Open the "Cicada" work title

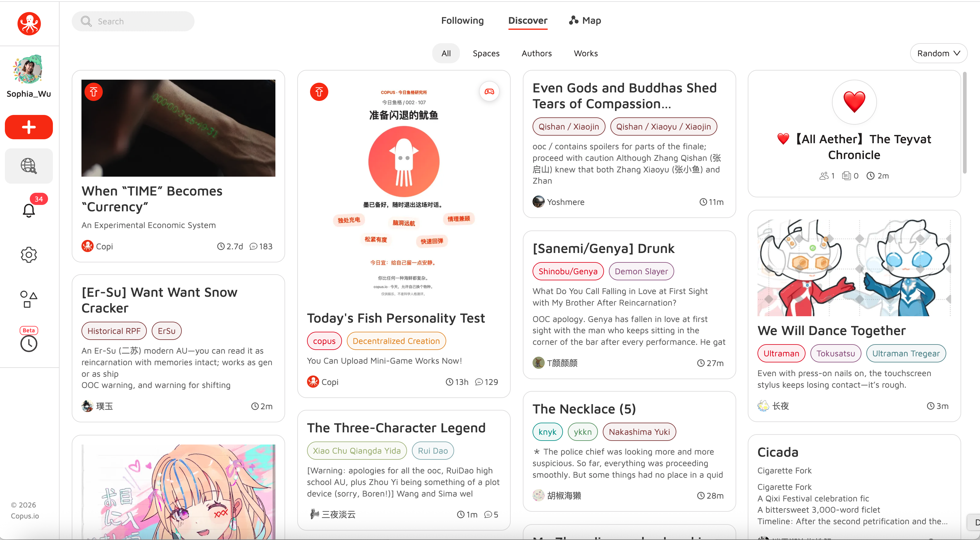click(778, 452)
